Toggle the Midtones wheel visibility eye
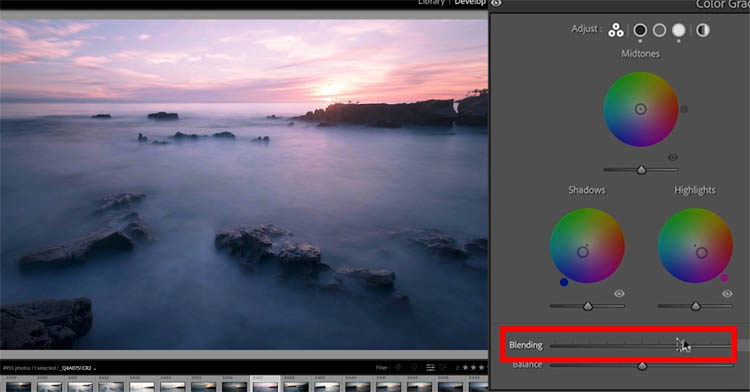The width and height of the screenshot is (750, 392). (673, 157)
